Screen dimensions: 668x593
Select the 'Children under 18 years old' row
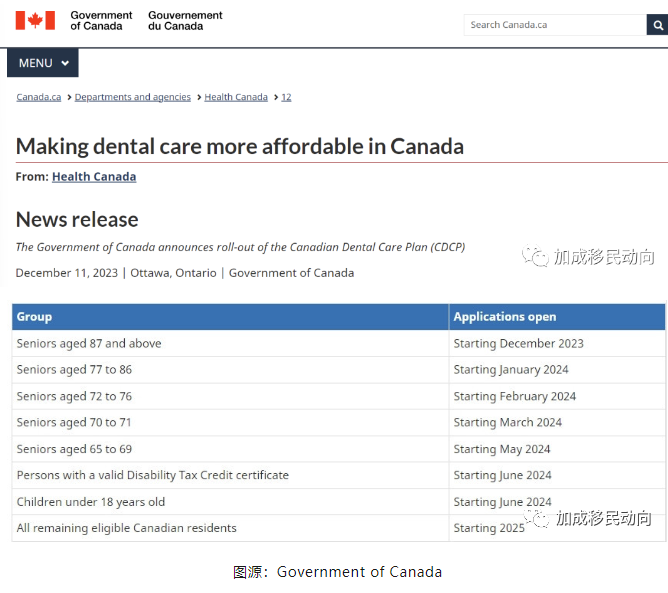pyautogui.click(x=339, y=502)
